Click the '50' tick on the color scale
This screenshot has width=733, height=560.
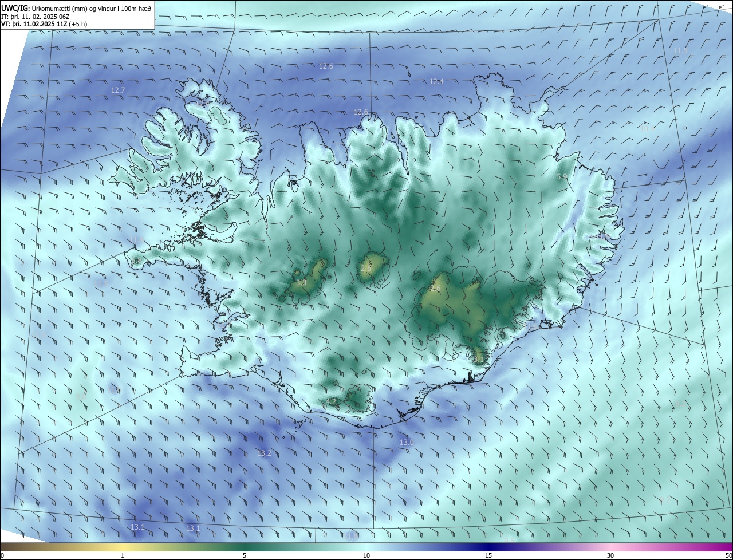[x=728, y=555]
